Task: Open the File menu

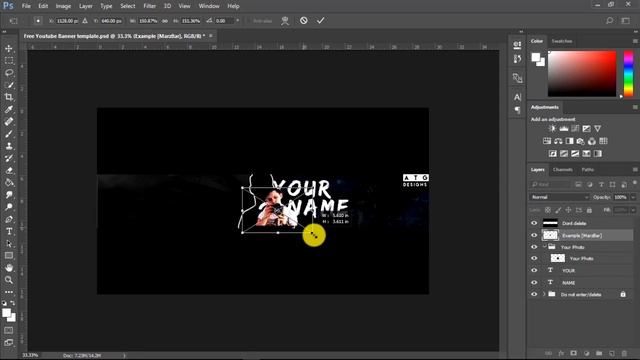Action: tap(26, 6)
